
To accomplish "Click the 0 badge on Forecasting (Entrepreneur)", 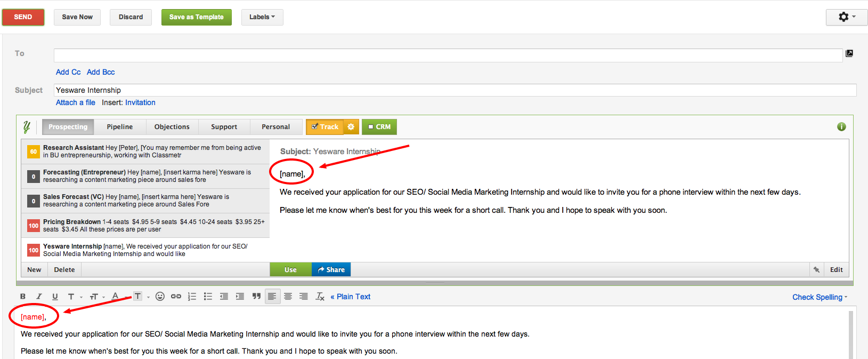I will pos(34,177).
